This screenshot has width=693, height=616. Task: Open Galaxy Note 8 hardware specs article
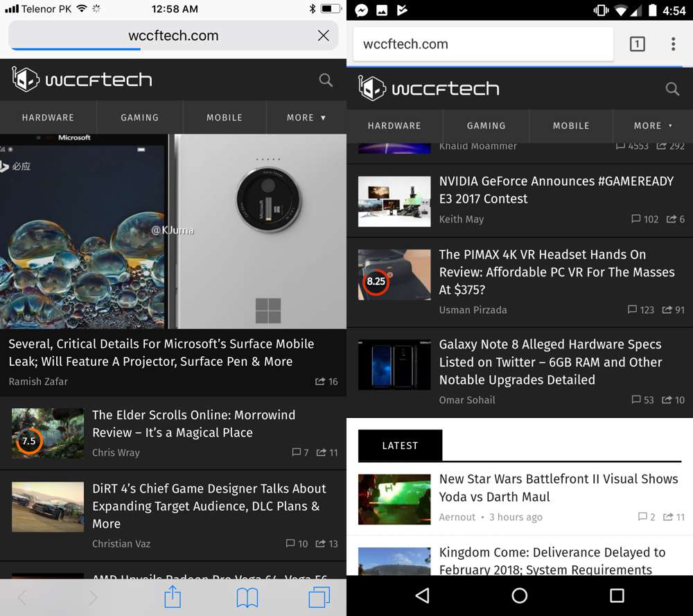(550, 362)
